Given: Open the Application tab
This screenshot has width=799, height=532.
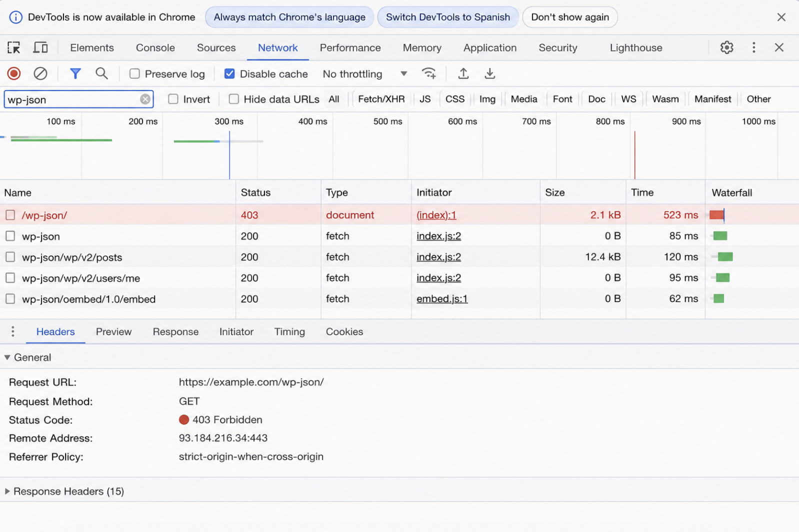Looking at the screenshot, I should (490, 47).
